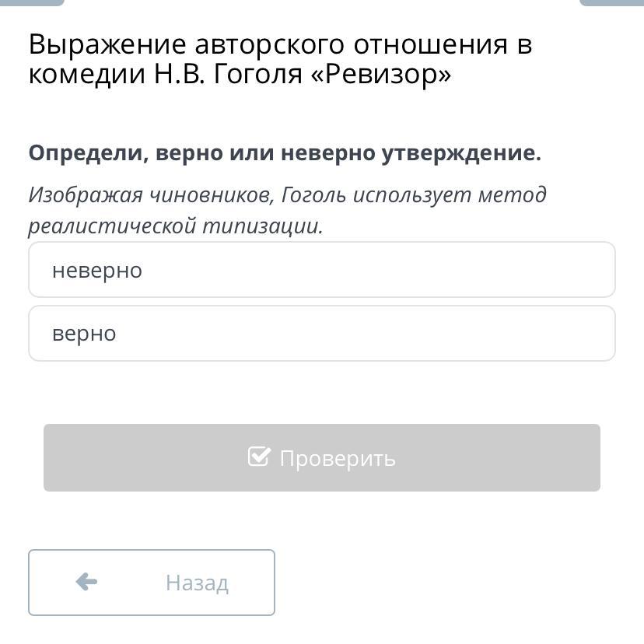Select the answer option "неверно"
Screen dimensions: 644x644
click(x=321, y=269)
